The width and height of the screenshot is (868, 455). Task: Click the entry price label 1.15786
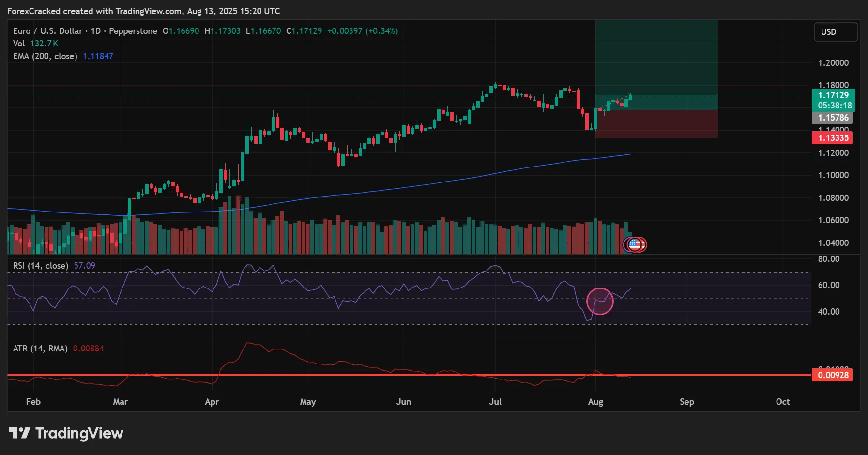click(x=835, y=117)
